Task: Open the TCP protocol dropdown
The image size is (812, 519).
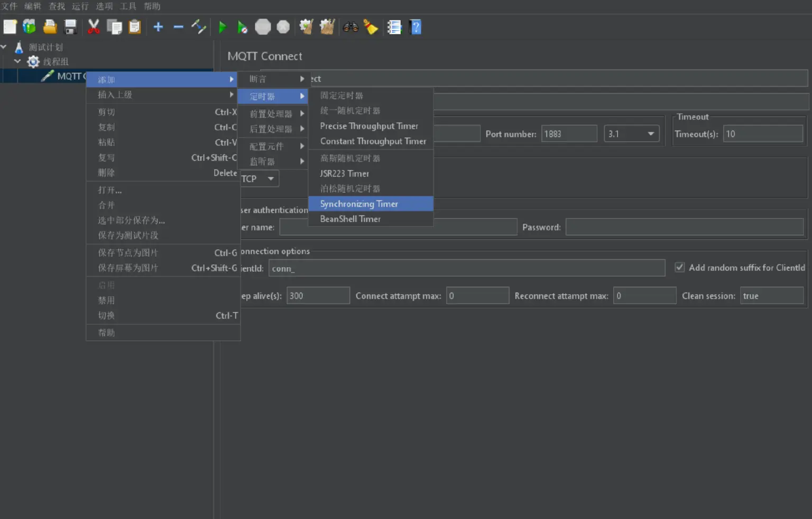Action: coord(259,179)
